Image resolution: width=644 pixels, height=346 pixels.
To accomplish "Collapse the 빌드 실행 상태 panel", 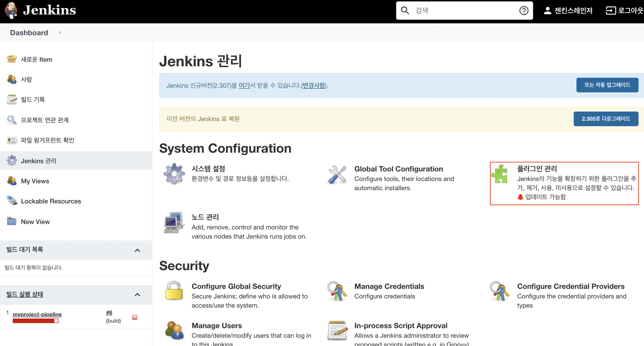I will pos(137,295).
